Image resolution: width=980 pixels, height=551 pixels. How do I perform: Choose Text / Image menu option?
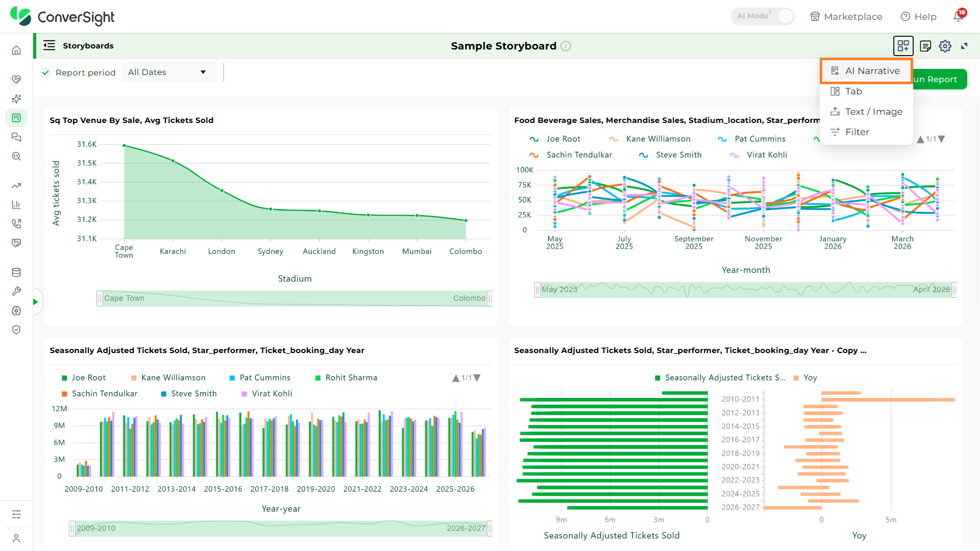pos(866,112)
